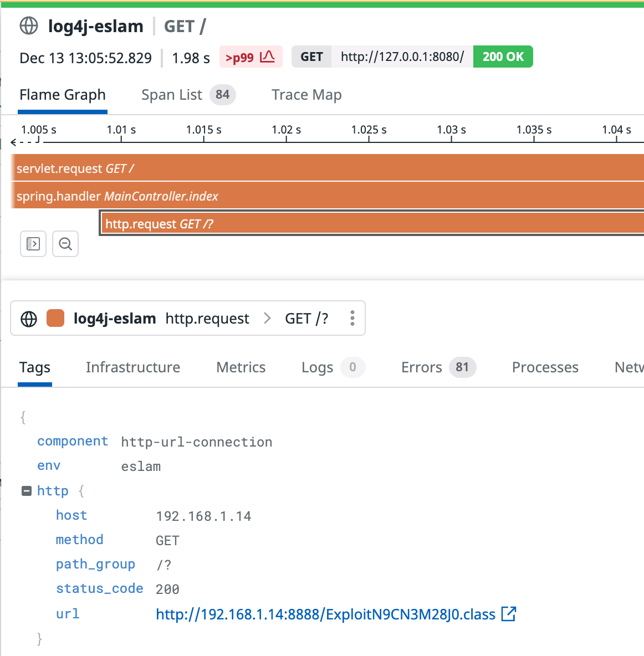Screen dimensions: 644x656
Task: Switch to the Span List tab
Action: click(172, 95)
